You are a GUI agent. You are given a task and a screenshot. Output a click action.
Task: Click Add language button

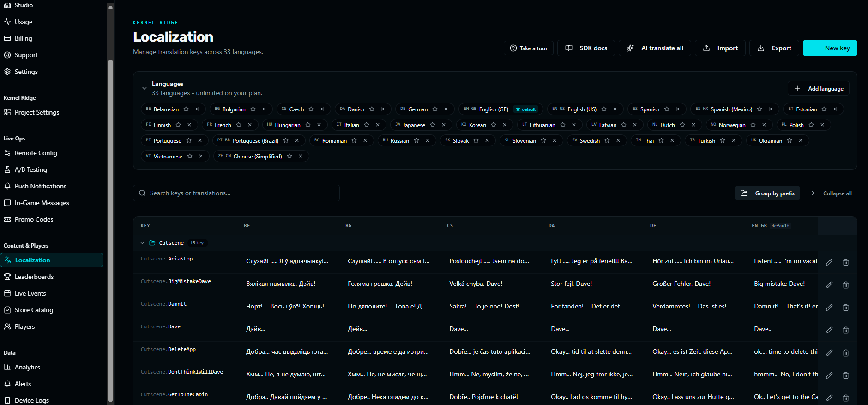[819, 88]
